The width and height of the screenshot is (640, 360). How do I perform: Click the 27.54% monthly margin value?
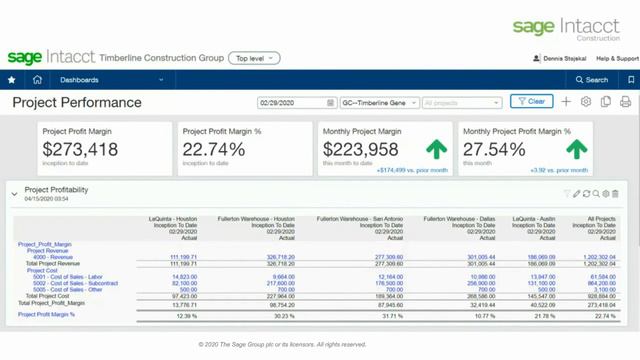pyautogui.click(x=494, y=149)
